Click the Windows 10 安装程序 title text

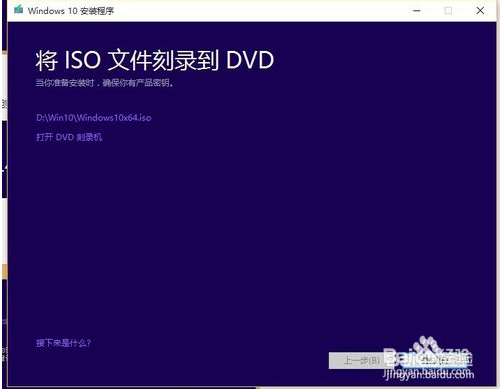[71, 11]
